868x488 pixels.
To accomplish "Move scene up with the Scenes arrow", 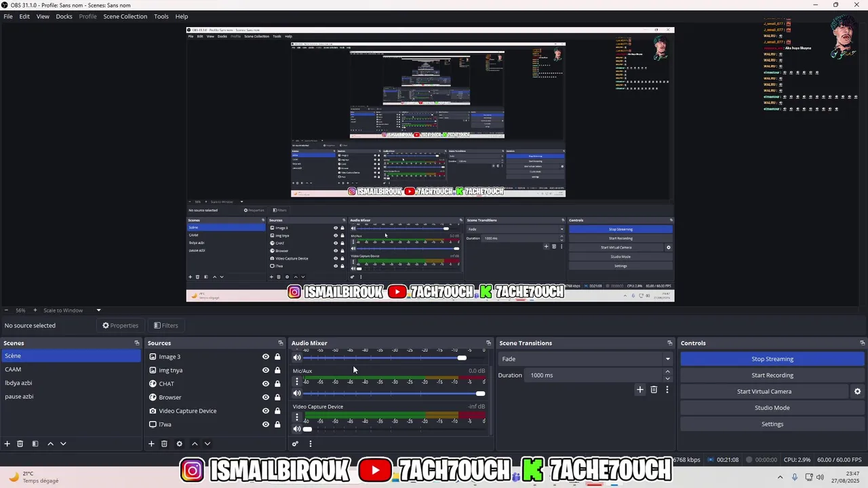I will coord(50,444).
